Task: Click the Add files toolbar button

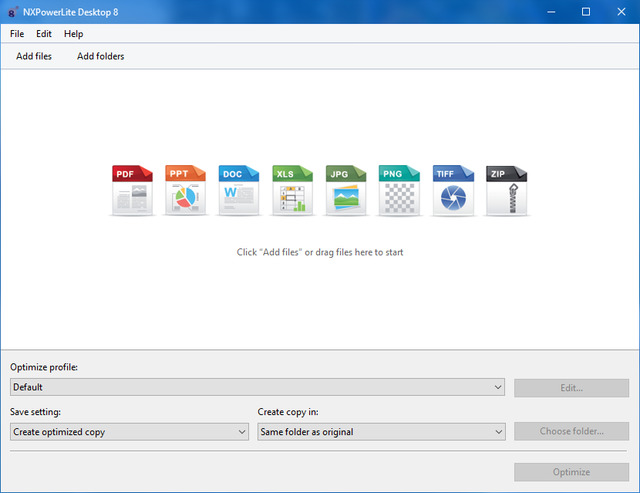Action: pyautogui.click(x=34, y=56)
